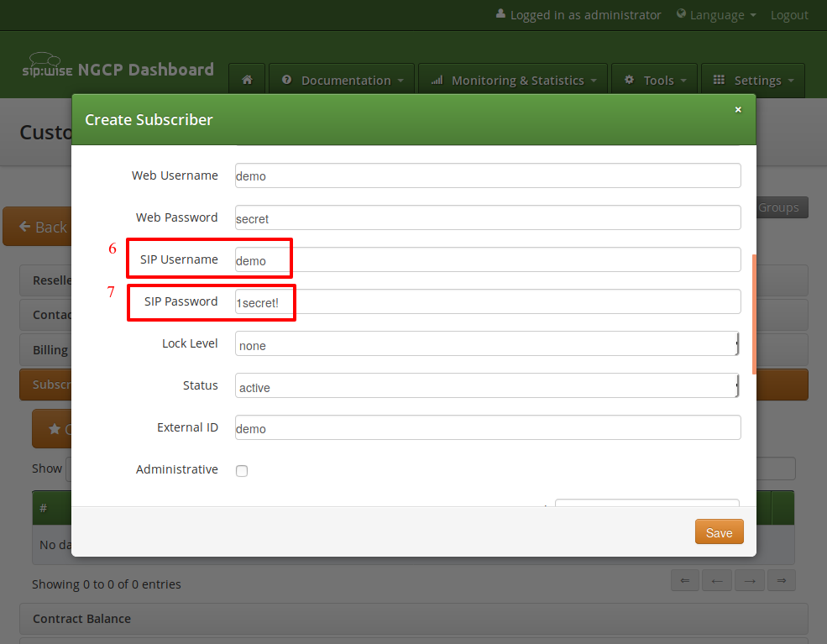
Task: Go to last page arrow in pagination
Action: [x=781, y=580]
